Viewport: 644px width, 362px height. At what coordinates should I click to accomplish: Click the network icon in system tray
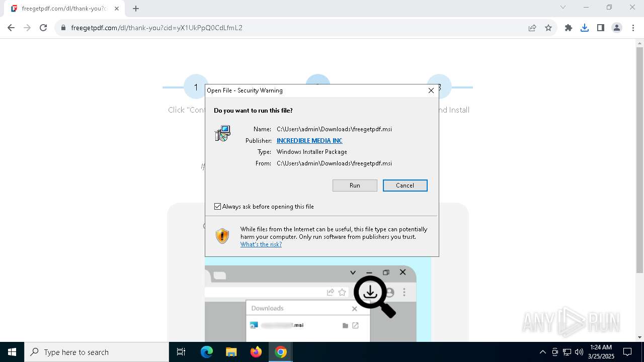click(x=567, y=352)
